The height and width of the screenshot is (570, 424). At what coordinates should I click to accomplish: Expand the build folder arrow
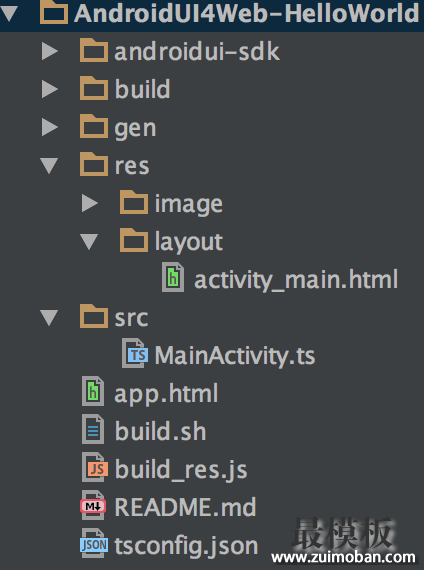[x=49, y=89]
